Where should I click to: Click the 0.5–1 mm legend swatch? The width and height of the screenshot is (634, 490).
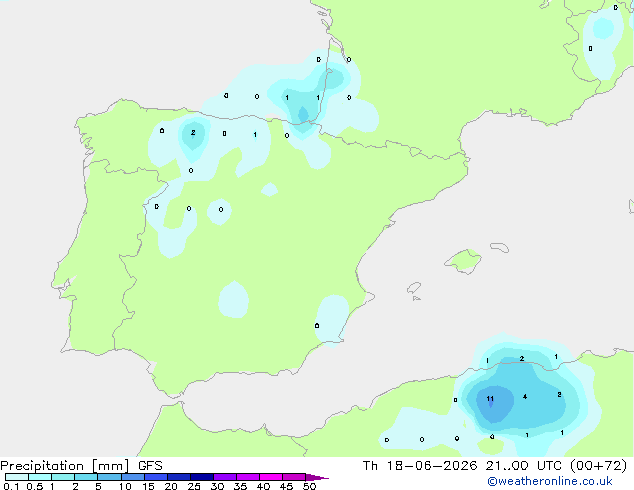tap(40, 477)
